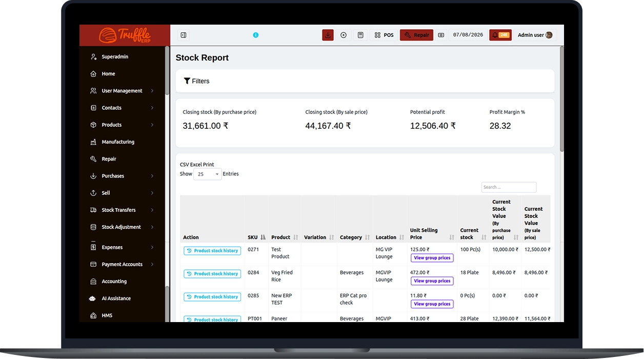Open Product stock history for SKU 0284
The width and height of the screenshot is (644, 359).
point(212,274)
